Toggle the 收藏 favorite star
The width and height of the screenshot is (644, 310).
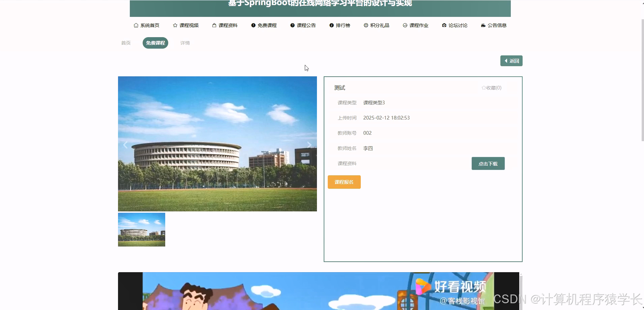[x=484, y=87]
